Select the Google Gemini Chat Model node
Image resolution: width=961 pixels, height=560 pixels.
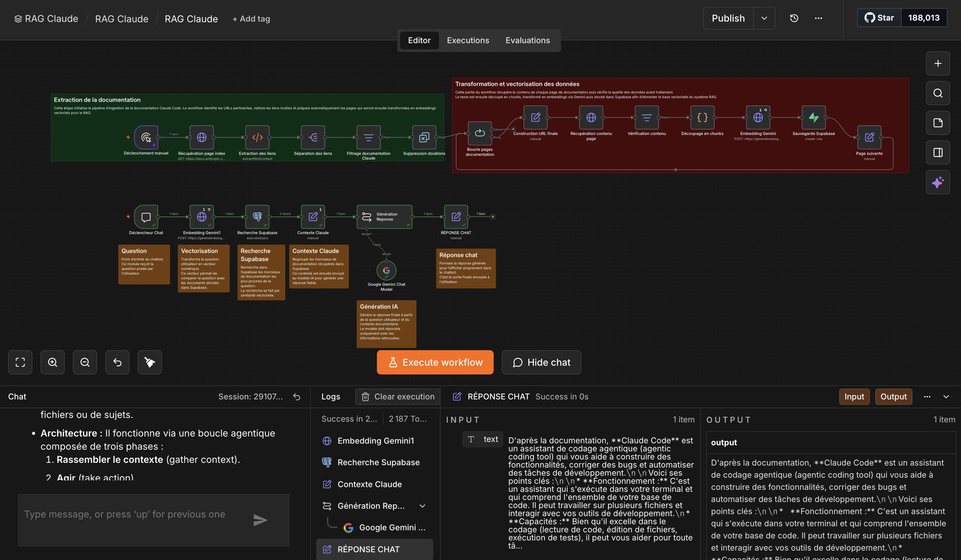tap(386, 271)
